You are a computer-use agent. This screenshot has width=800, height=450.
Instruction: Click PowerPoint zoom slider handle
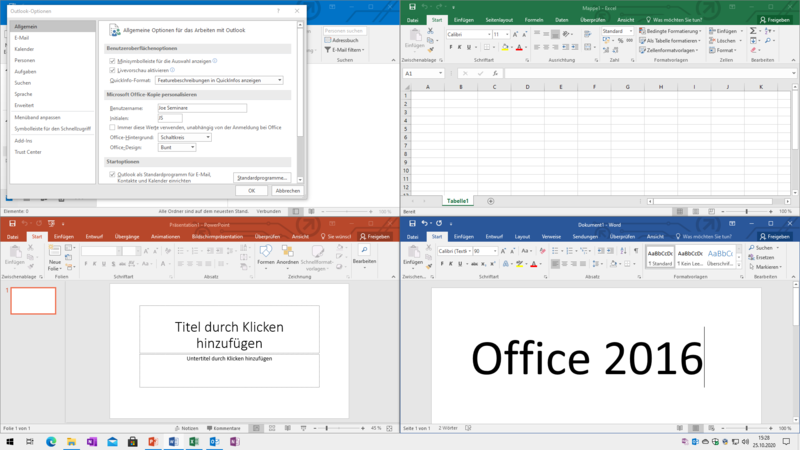[327, 428]
